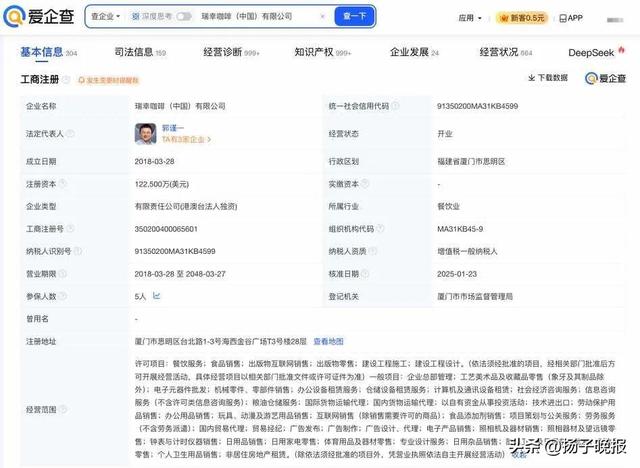The width and height of the screenshot is (640, 468).
Task: Select the 营业期限 range 2018-03-28 至 2048-03-27
Action: [x=180, y=274]
